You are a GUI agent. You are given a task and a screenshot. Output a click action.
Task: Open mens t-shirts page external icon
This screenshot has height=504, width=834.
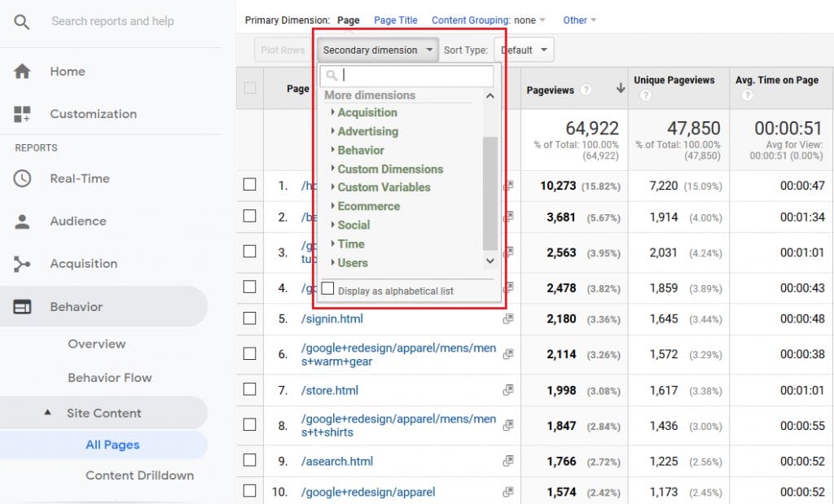pyautogui.click(x=508, y=425)
